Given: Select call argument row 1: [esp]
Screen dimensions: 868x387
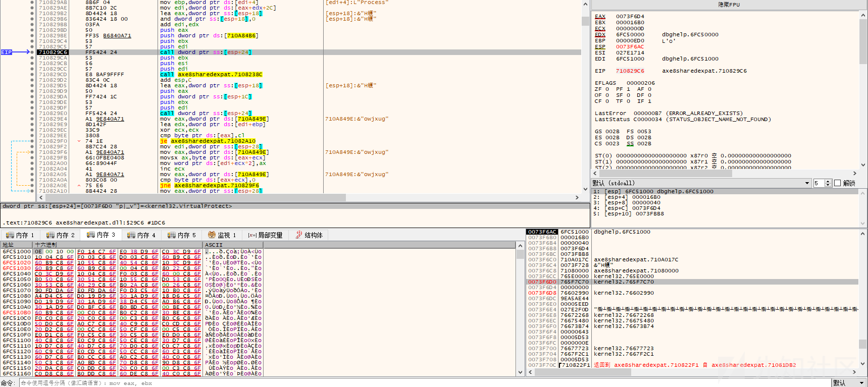Looking at the screenshot, I should point(725,192).
